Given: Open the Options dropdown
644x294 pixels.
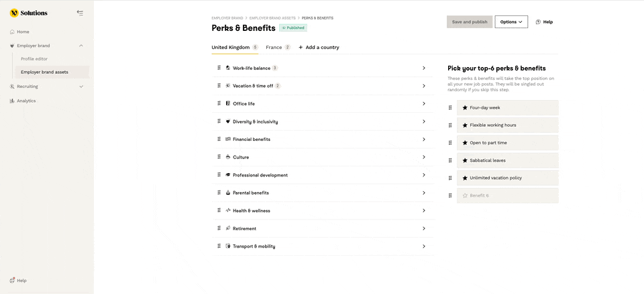Looking at the screenshot, I should click(511, 22).
